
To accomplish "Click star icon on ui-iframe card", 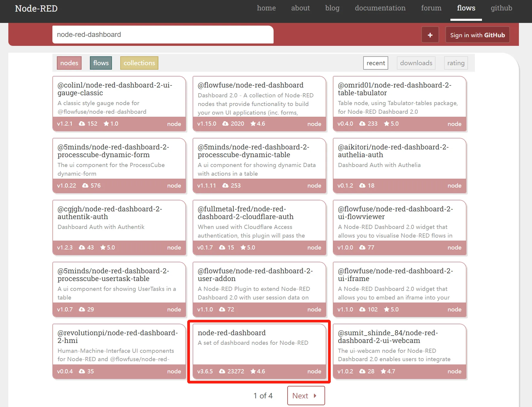I will pos(386,309).
